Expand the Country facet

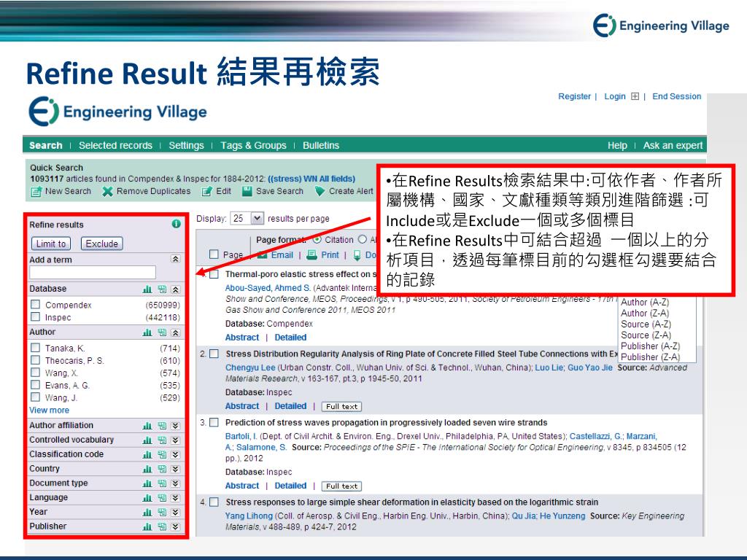[x=175, y=469]
